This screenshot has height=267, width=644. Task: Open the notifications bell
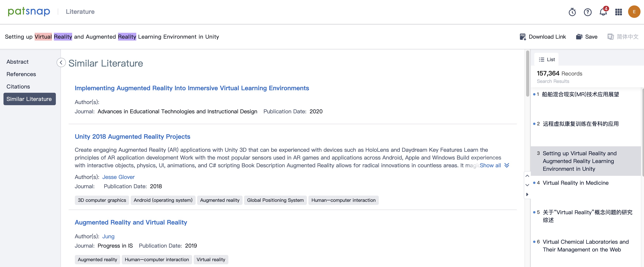click(603, 12)
